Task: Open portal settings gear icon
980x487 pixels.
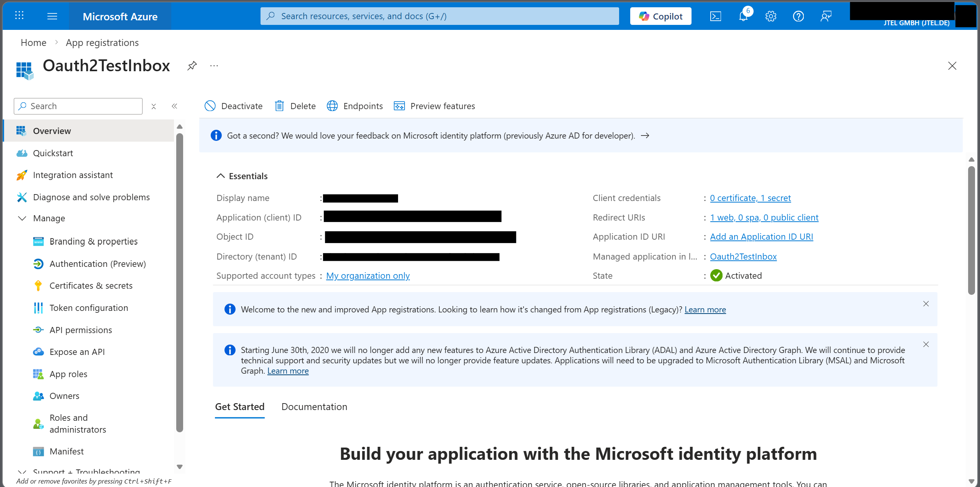Action: click(x=770, y=16)
